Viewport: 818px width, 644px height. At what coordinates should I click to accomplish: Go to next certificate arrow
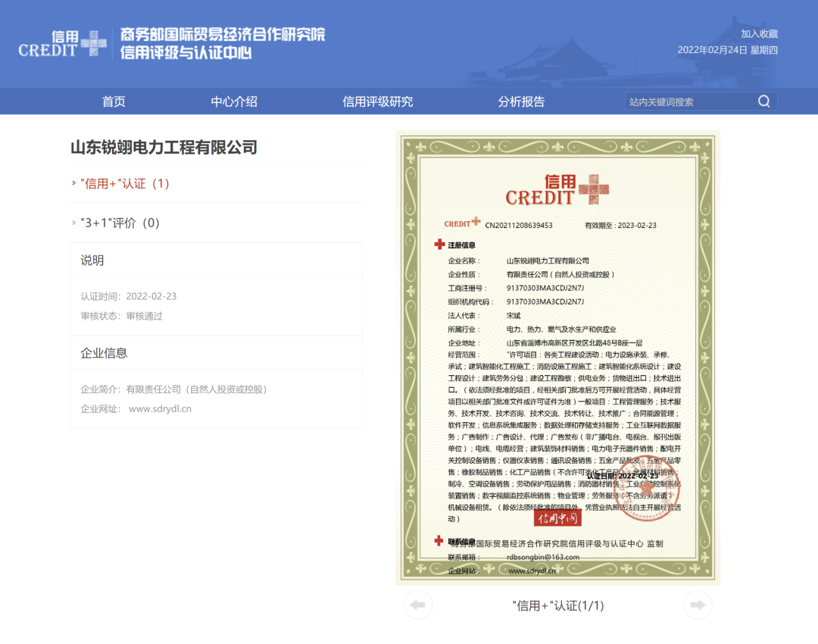click(698, 605)
